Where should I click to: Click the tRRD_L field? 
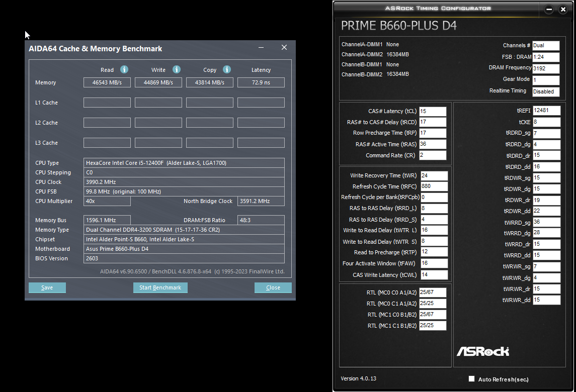pyautogui.click(x=434, y=209)
